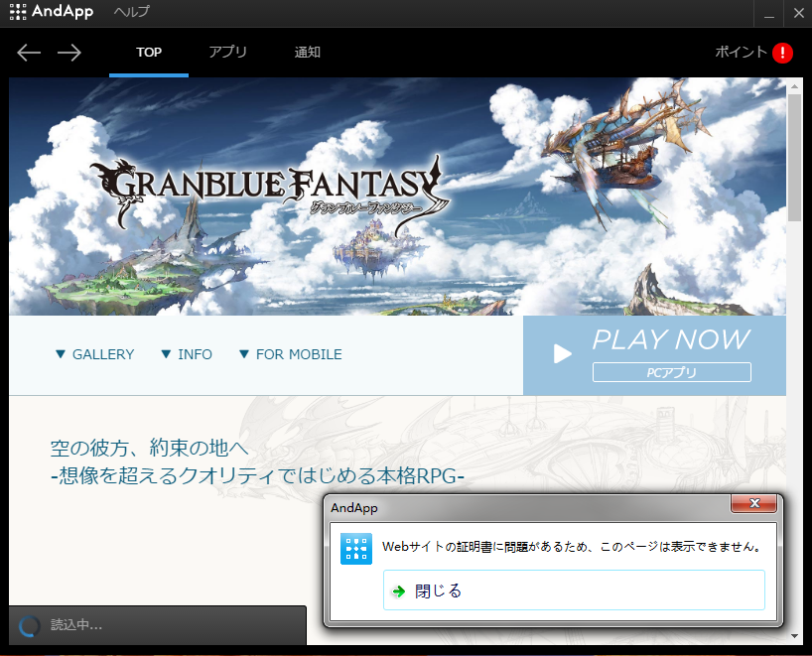Click the red exclamation badge beside ポイント
This screenshot has width=812, height=656.
coord(781,53)
